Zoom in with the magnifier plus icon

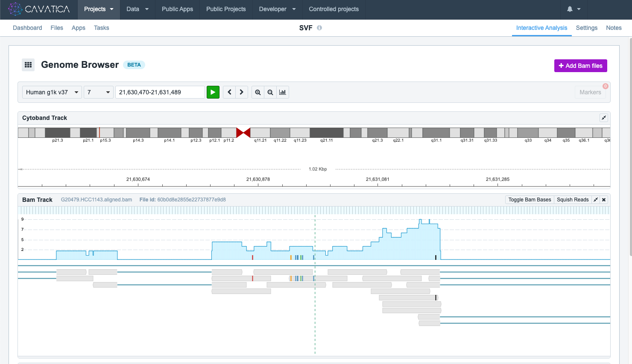point(258,92)
